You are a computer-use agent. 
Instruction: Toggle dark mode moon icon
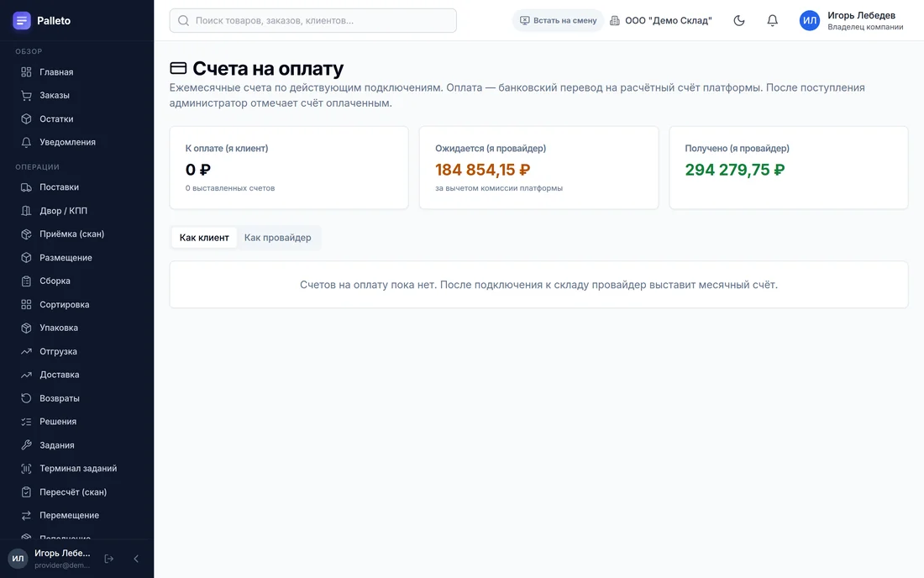739,21
